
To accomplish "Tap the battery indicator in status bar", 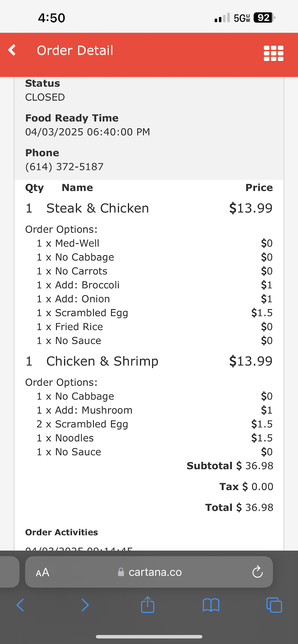I will 264,18.
